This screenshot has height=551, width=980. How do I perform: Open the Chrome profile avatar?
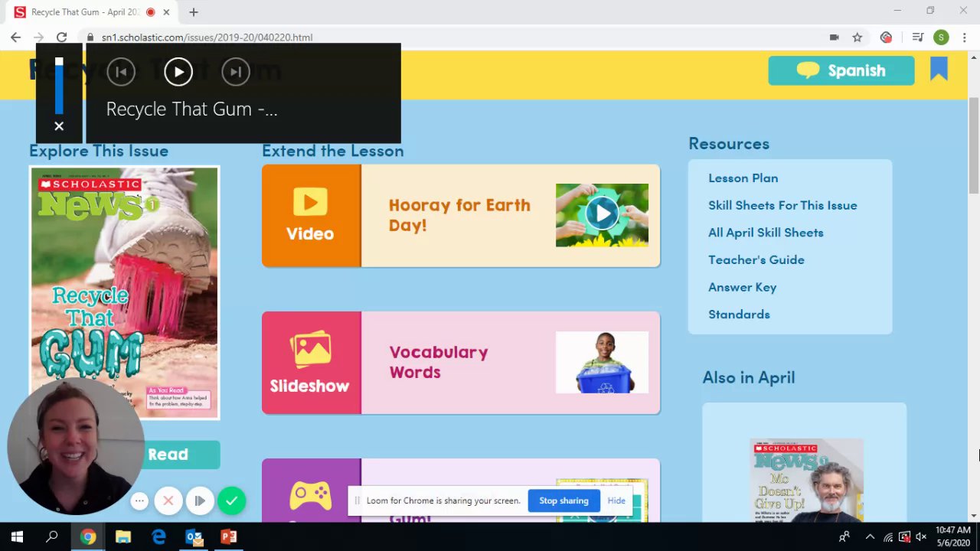[x=941, y=37]
